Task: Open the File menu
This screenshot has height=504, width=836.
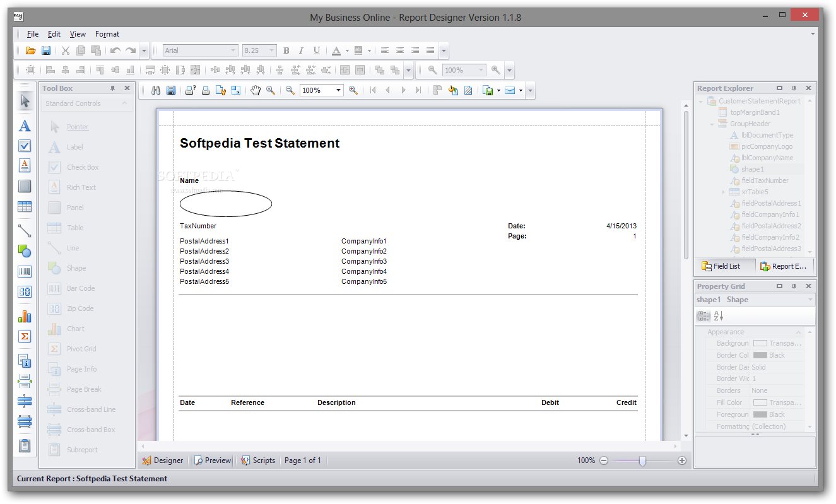Action: [x=33, y=34]
